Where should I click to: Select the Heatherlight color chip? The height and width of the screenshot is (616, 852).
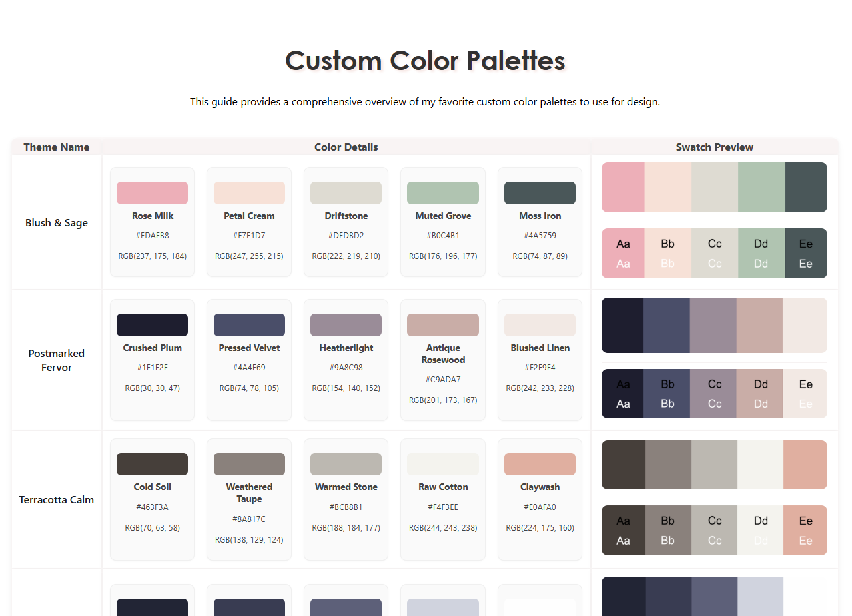coord(346,325)
